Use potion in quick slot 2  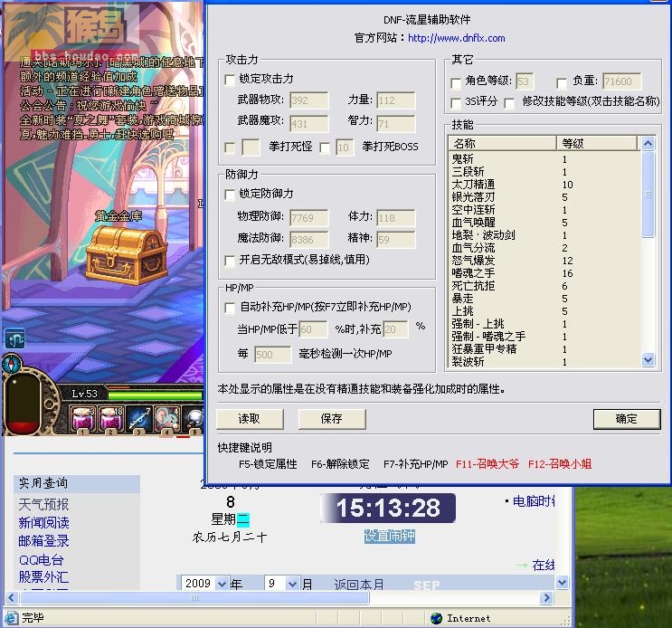click(111, 419)
